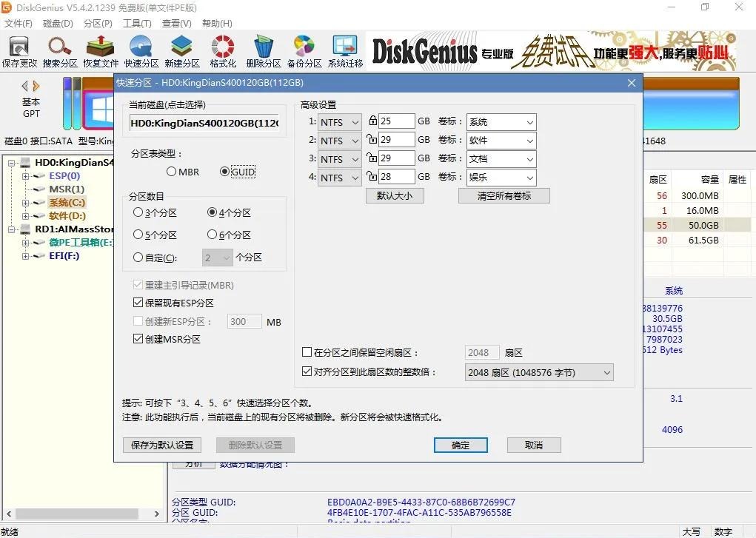Open the volume label dropdown showing 软件
Image resolution: width=756 pixels, height=538 pixels.
tap(501, 141)
